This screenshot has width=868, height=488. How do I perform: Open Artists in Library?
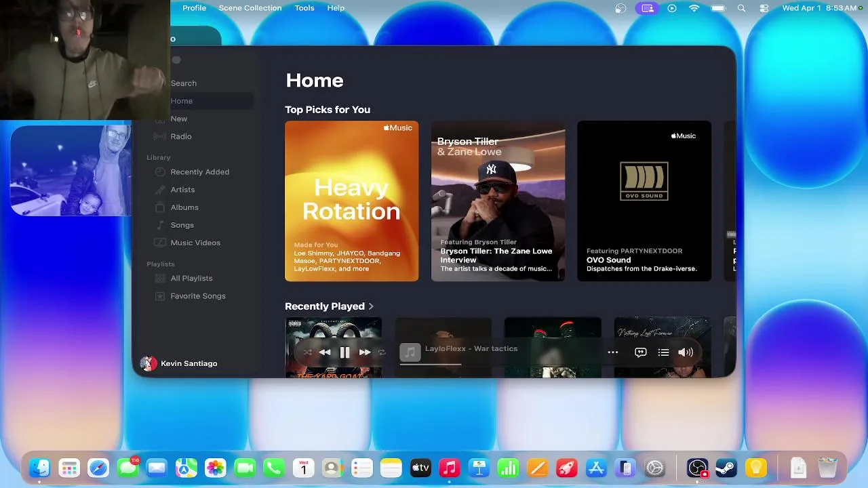click(x=182, y=190)
